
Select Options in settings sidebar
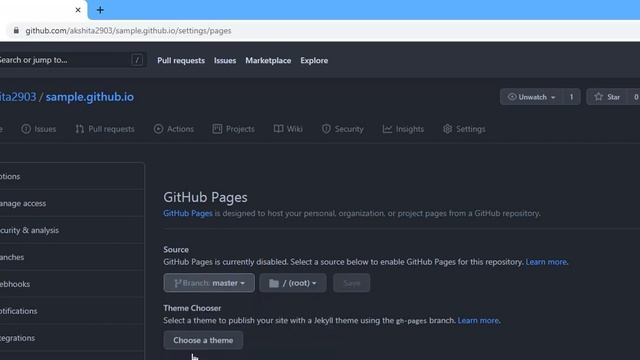pos(72,176)
